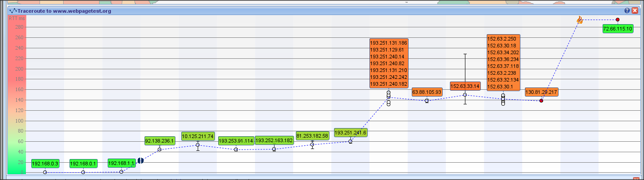Click address 152.63.34.202 in route list

click(x=503, y=52)
